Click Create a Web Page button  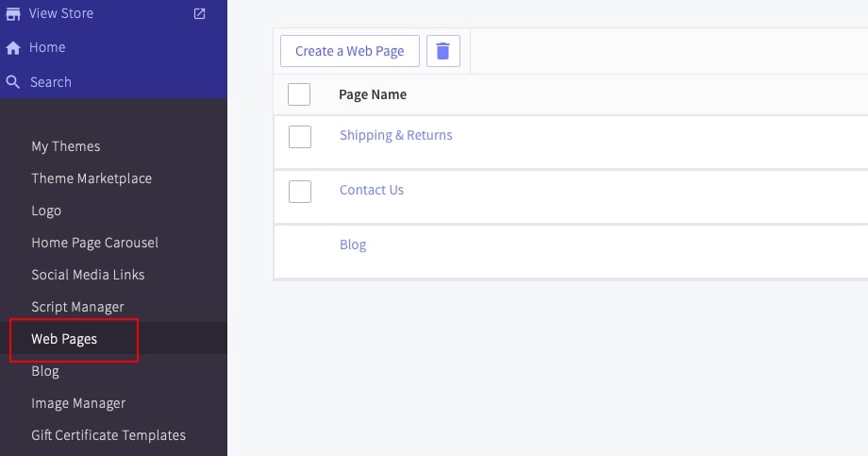pos(349,51)
